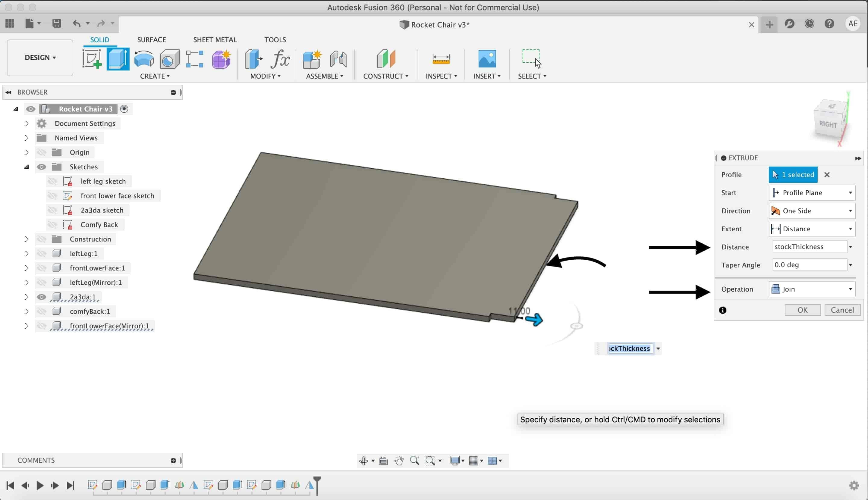Image resolution: width=868 pixels, height=500 pixels.
Task: Click the Select window tool icon
Action: coord(532,59)
